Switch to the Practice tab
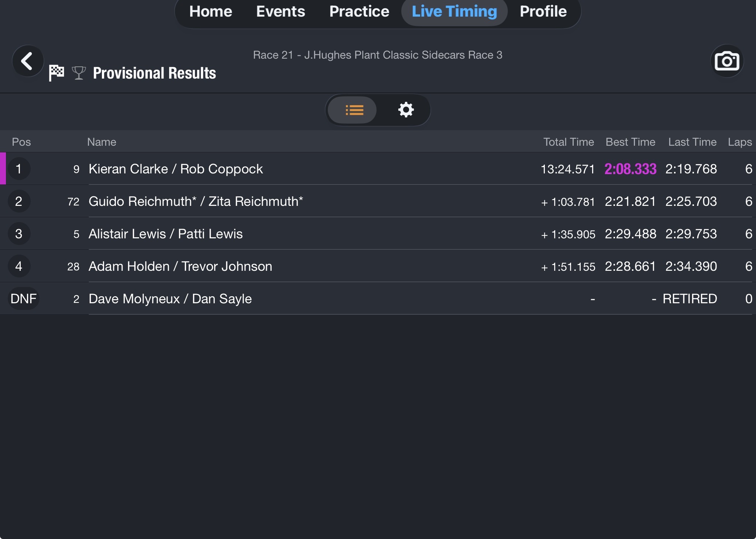 pyautogui.click(x=359, y=11)
